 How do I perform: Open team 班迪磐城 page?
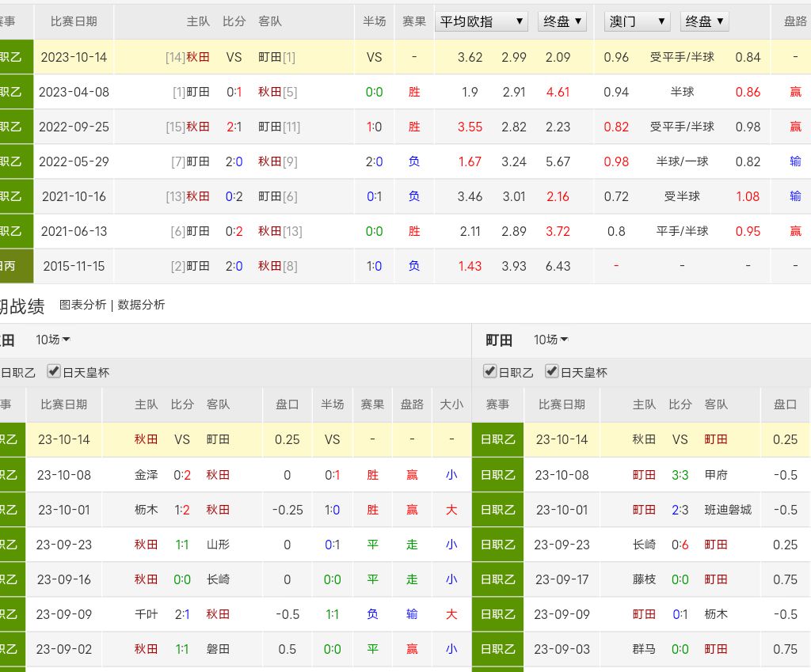click(x=728, y=510)
